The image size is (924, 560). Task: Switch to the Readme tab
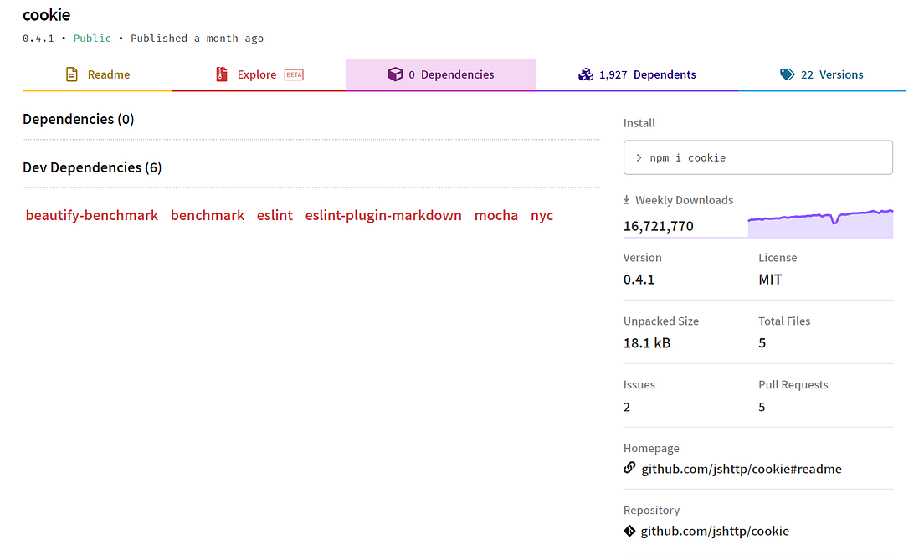[107, 74]
